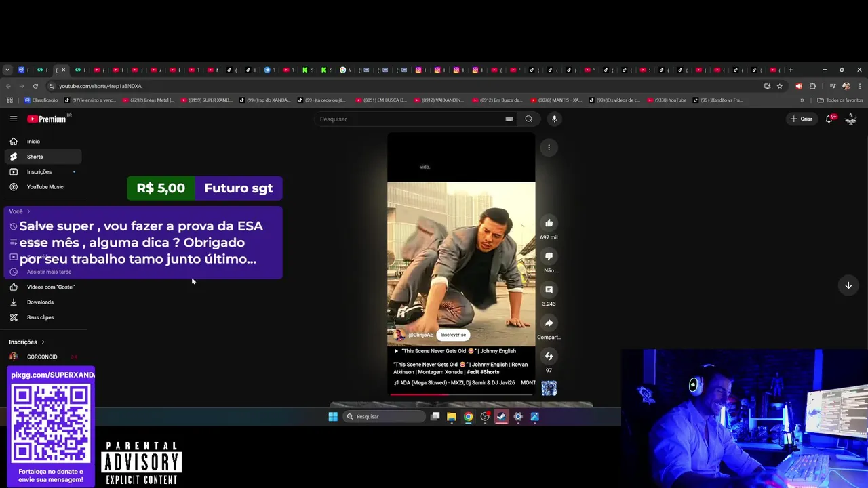This screenshot has width=868, height=488.
Task: Open the YouTube hamburger guide menu
Action: (14, 119)
